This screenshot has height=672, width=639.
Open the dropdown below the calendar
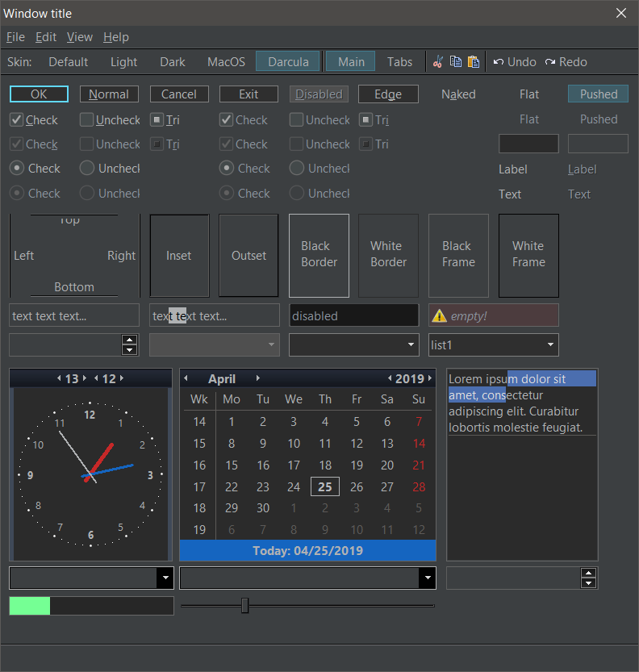pyautogui.click(x=428, y=578)
